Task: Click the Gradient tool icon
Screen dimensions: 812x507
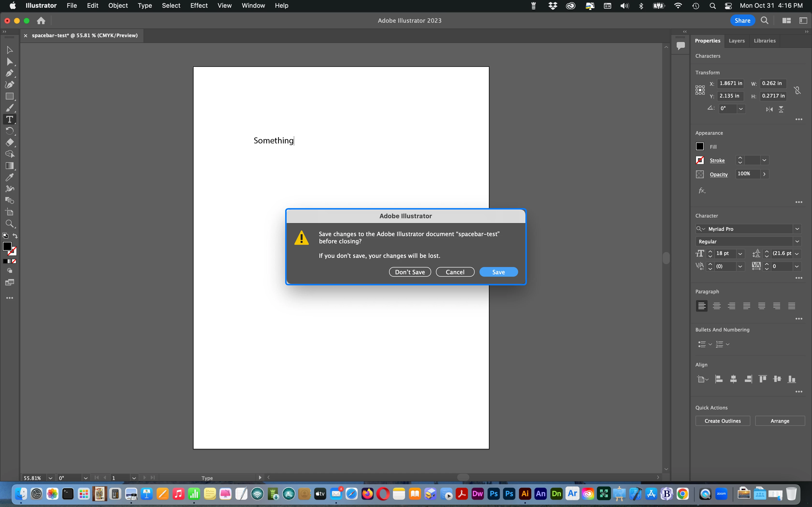Action: [9, 166]
